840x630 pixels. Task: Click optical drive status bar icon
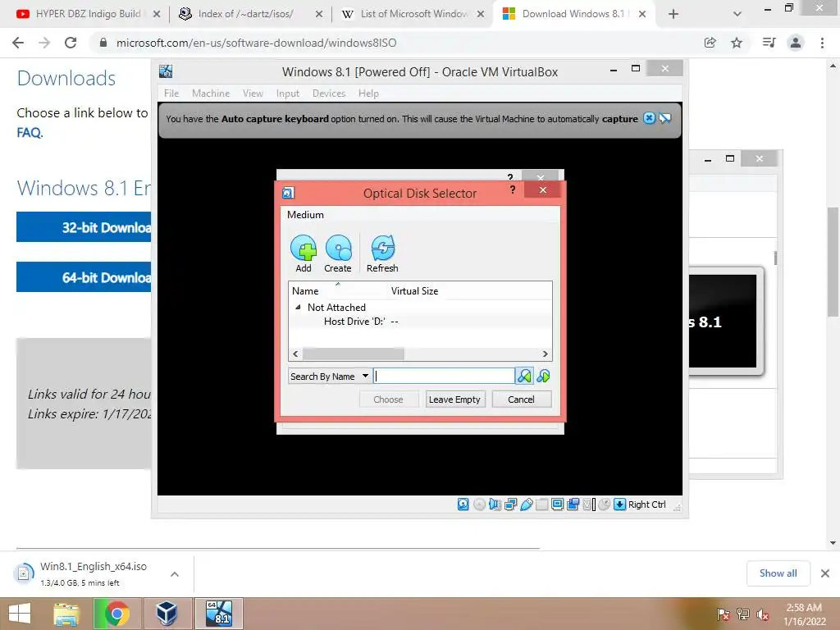(479, 504)
